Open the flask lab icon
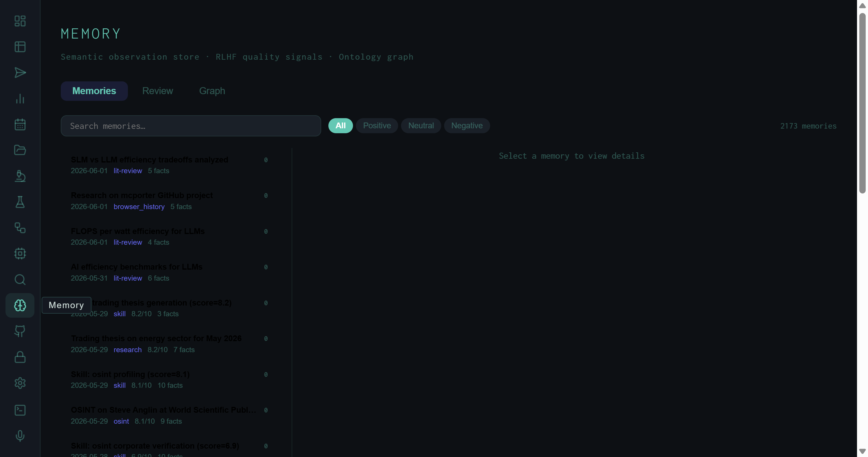 (20, 202)
